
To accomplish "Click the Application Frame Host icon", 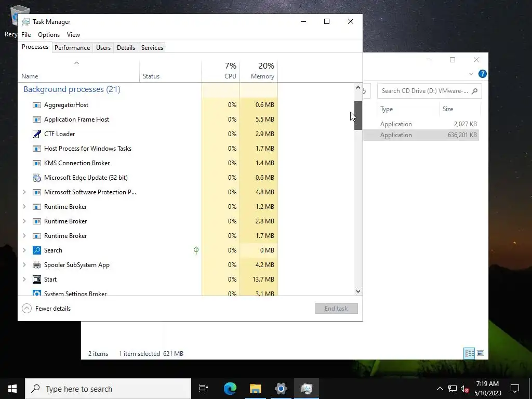I will click(37, 119).
